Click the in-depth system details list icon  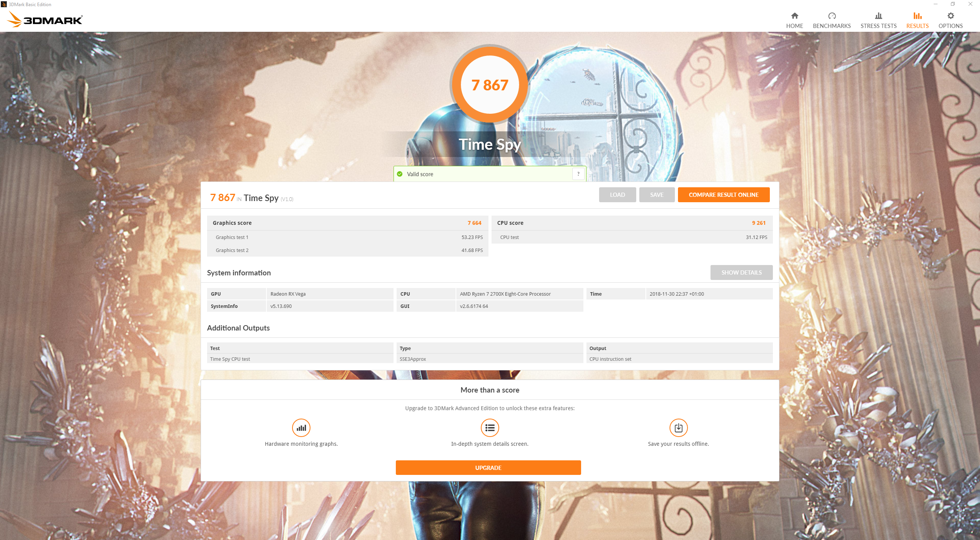(490, 428)
